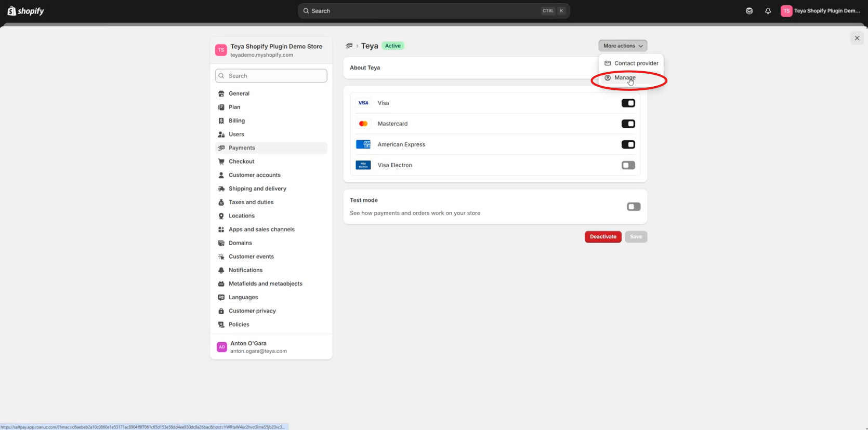
Task: Click the TS store avatar in top bar
Action: 786,11
